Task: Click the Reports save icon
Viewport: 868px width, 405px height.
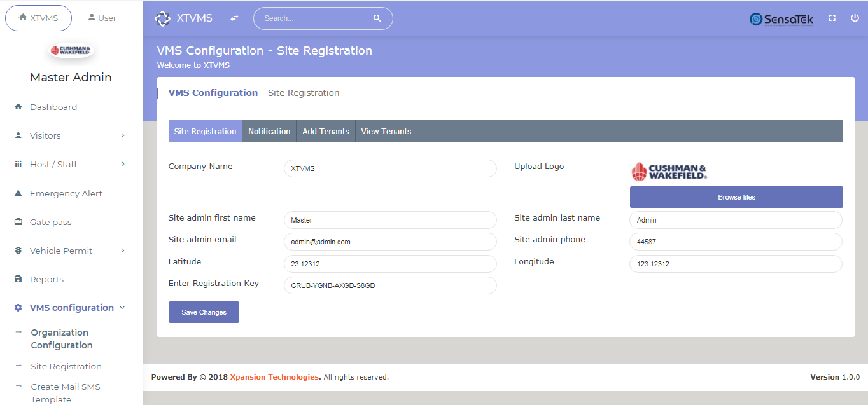Action: [x=18, y=279]
